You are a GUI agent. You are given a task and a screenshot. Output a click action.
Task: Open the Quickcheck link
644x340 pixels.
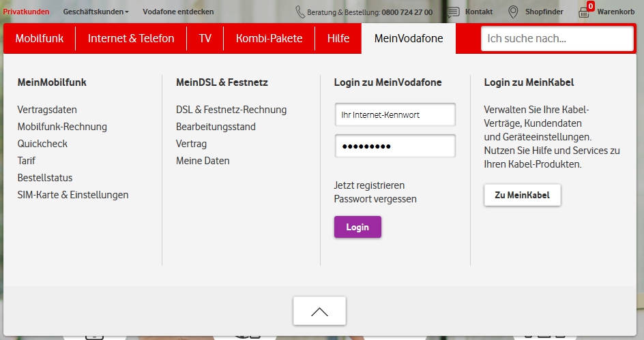coord(42,144)
